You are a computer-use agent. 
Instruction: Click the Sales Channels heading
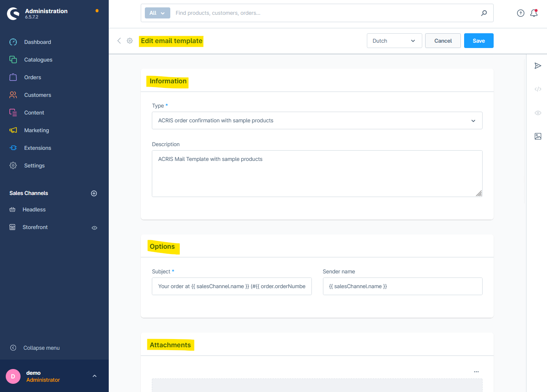click(x=29, y=193)
